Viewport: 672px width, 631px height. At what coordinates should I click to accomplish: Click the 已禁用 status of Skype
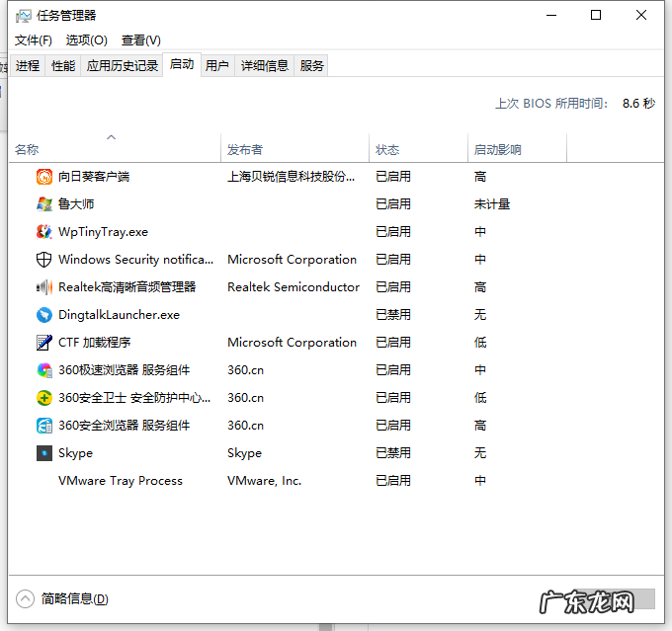click(393, 453)
